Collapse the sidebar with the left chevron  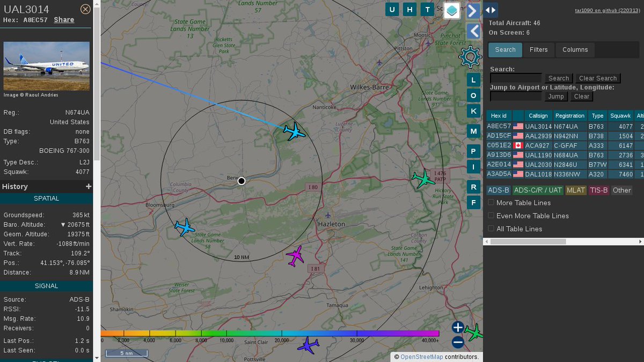click(x=473, y=31)
